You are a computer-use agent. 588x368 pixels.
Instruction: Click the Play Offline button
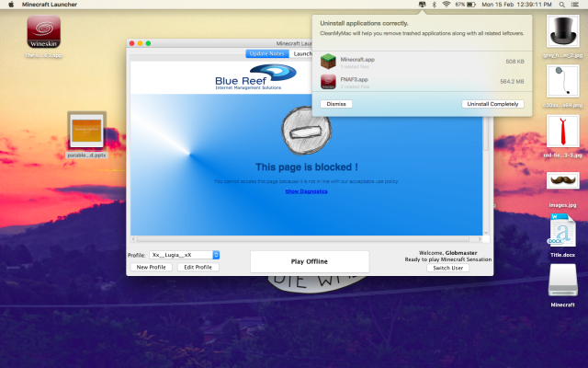[x=310, y=261]
